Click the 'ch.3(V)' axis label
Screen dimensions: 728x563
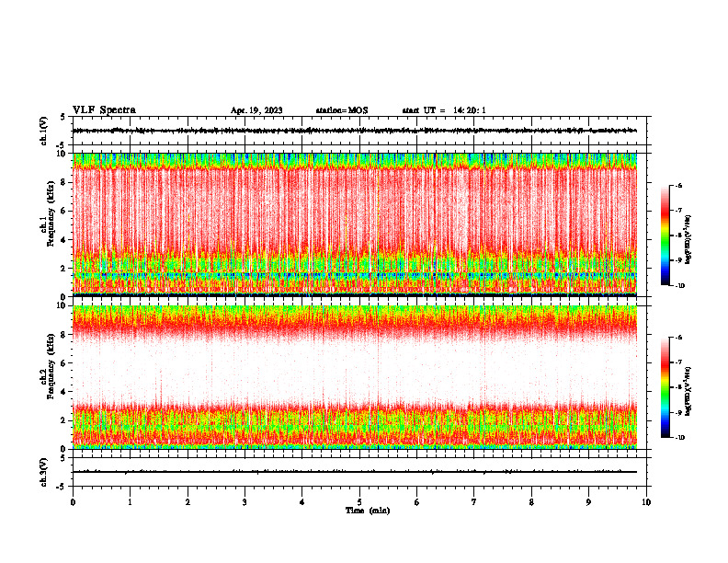point(44,472)
